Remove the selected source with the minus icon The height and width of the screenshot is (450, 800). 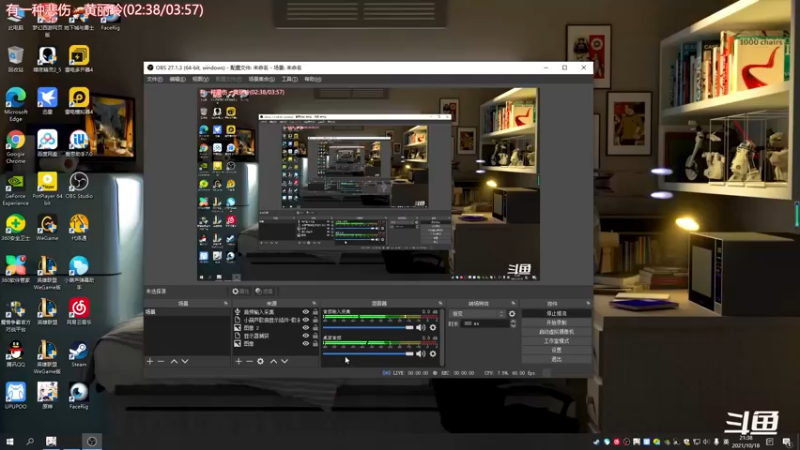(249, 361)
